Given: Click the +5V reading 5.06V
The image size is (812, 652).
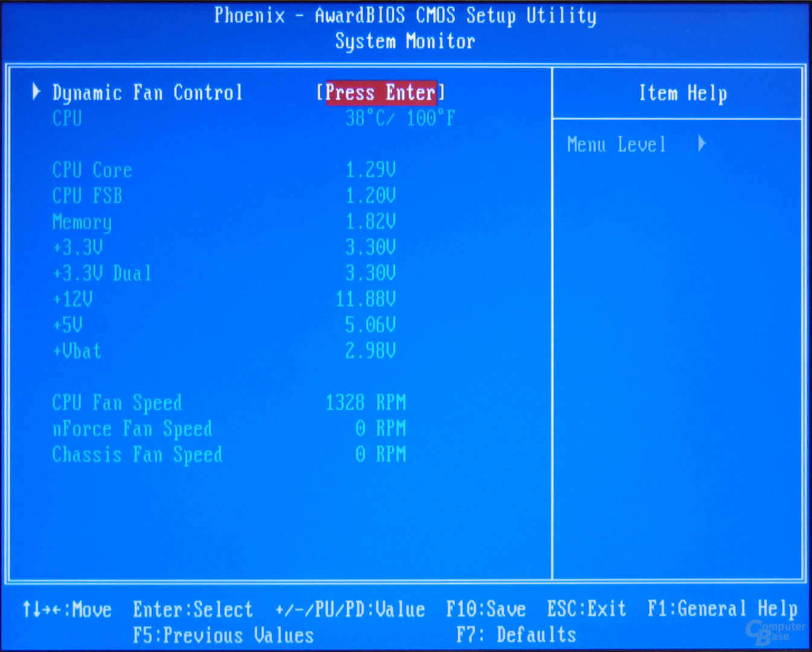Looking at the screenshot, I should click(371, 325).
